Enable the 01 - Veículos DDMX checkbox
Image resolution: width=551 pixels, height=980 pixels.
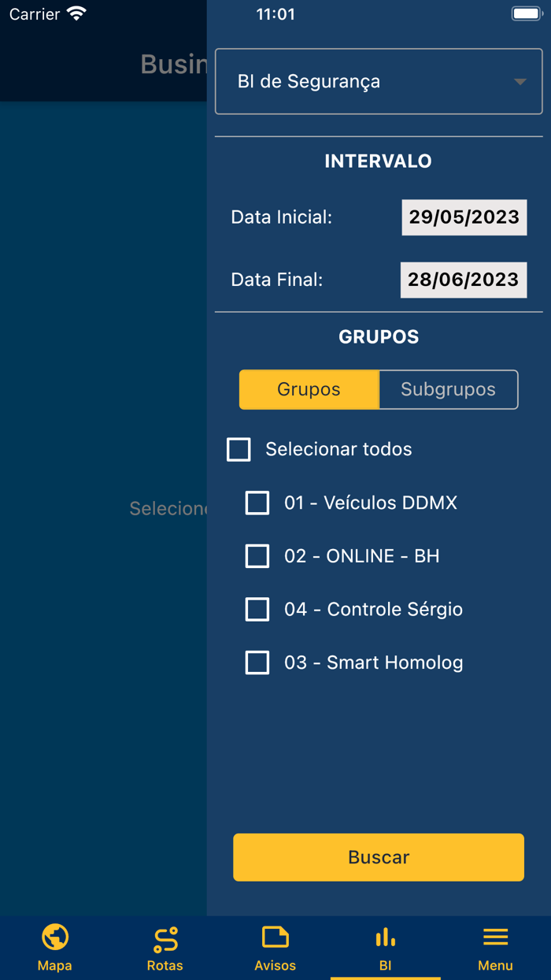pyautogui.click(x=257, y=503)
